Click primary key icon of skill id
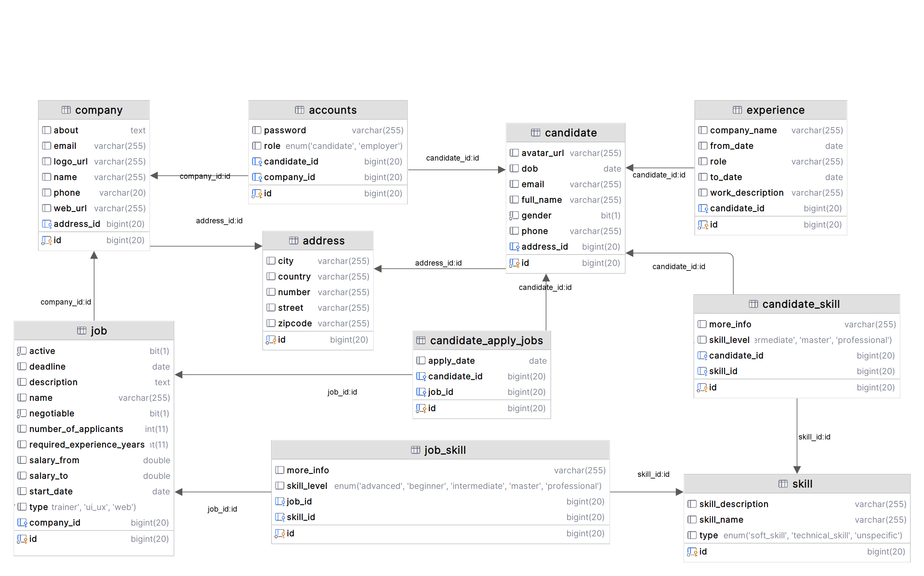 (x=692, y=552)
